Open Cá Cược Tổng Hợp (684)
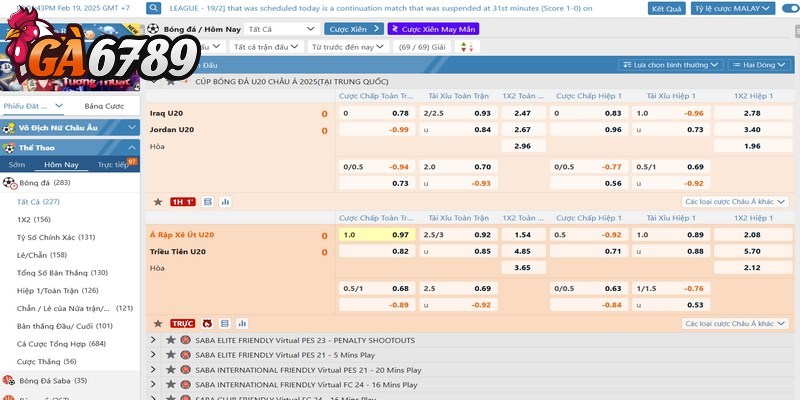This screenshot has width=800, height=400. pos(61,344)
